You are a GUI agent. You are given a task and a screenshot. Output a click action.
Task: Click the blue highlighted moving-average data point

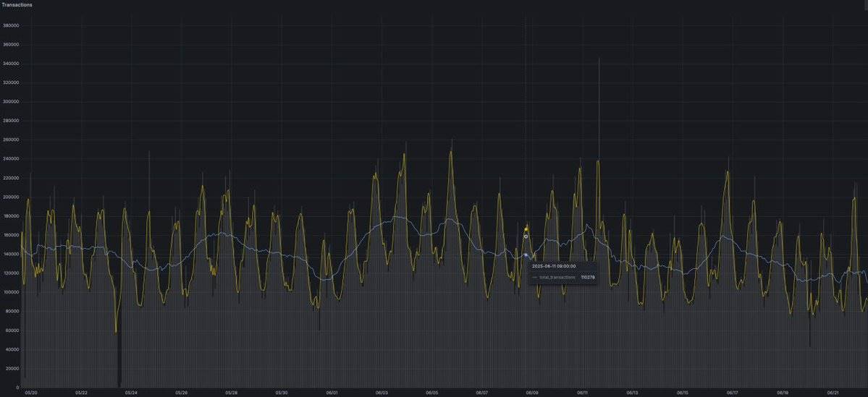(526, 255)
